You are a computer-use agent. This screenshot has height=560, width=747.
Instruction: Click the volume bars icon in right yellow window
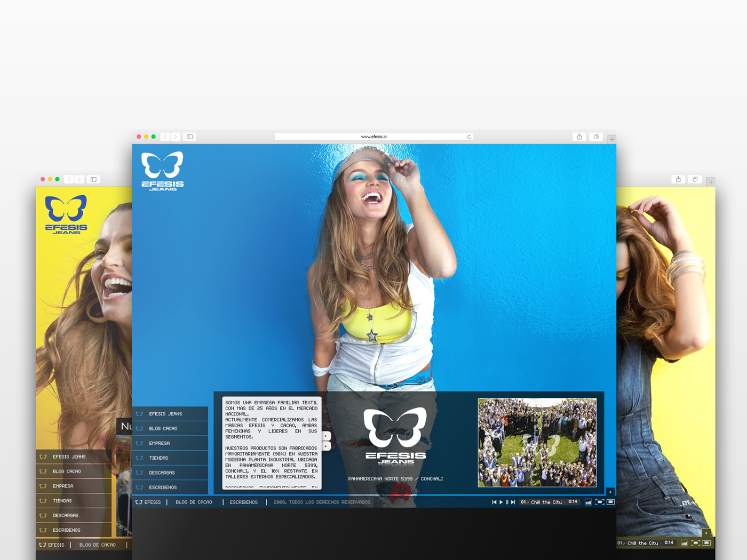point(684,543)
